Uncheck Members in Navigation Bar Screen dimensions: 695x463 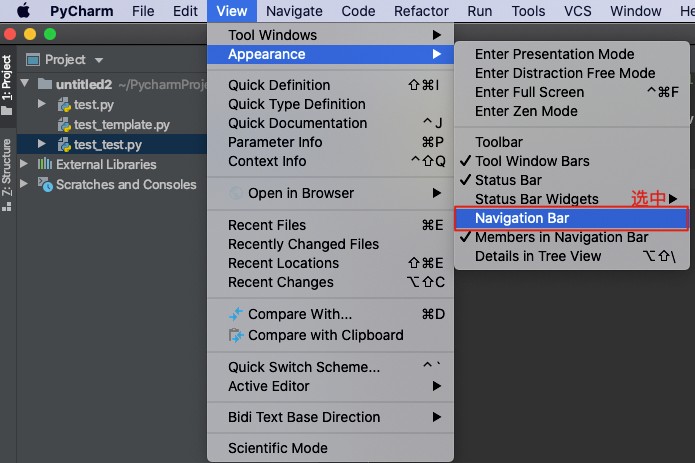572,237
